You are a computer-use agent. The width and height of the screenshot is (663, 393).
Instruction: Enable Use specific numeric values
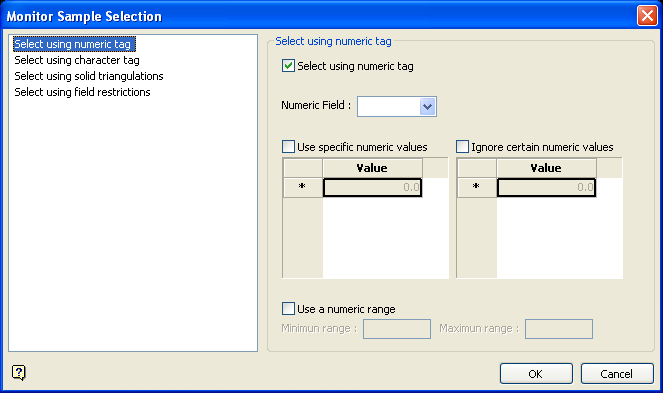coord(288,147)
